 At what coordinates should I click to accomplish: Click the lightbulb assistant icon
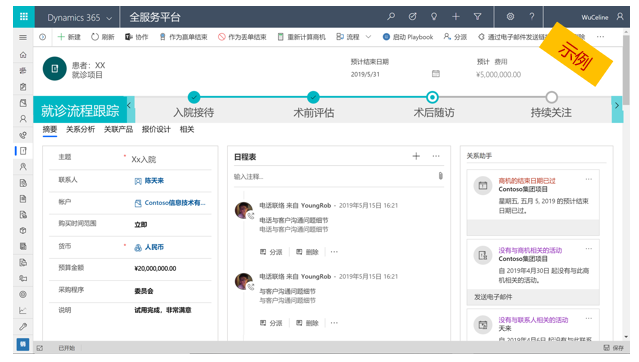pos(434,17)
